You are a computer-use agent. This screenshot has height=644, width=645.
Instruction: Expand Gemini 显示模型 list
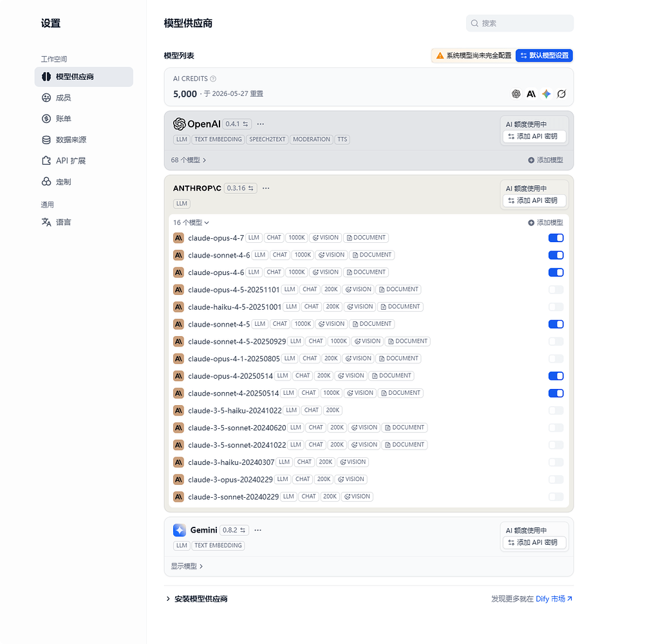pyautogui.click(x=187, y=566)
